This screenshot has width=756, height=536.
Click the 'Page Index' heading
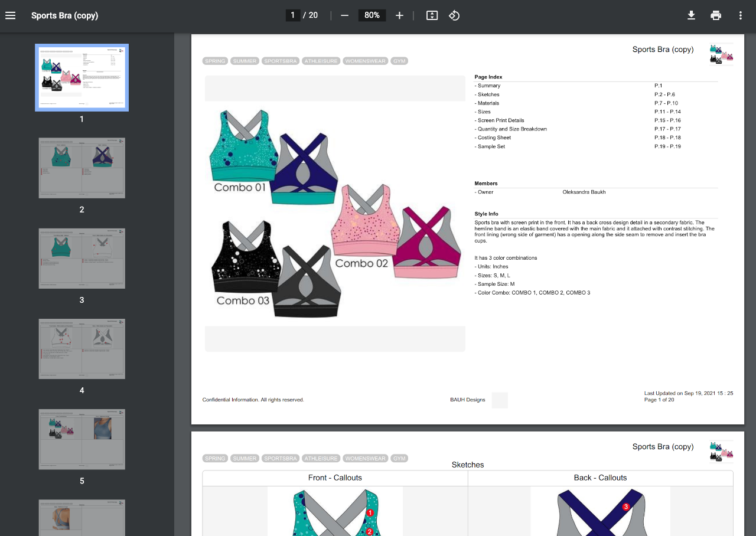[x=488, y=77]
